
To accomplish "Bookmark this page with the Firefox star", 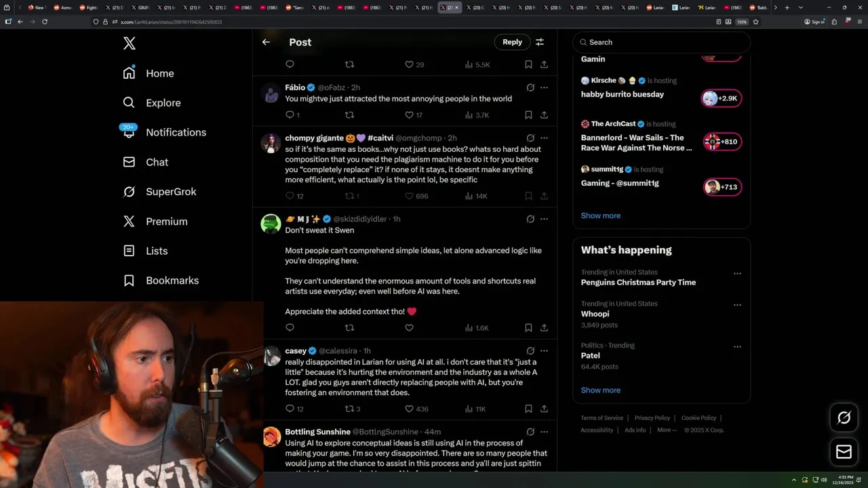I will point(755,22).
